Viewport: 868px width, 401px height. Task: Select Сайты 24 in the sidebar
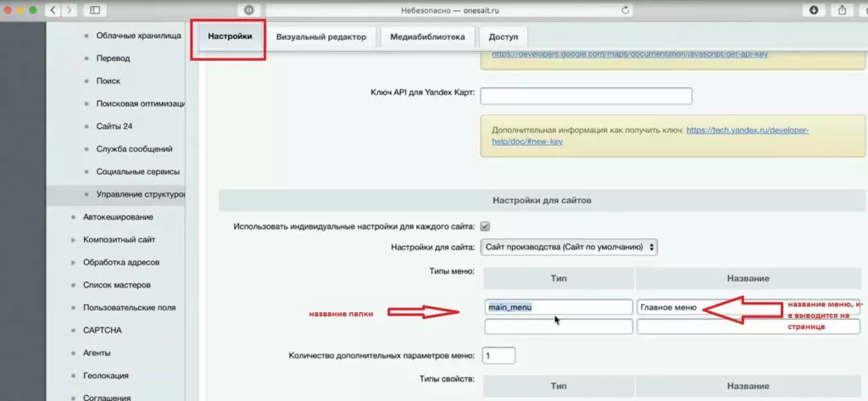click(x=114, y=126)
